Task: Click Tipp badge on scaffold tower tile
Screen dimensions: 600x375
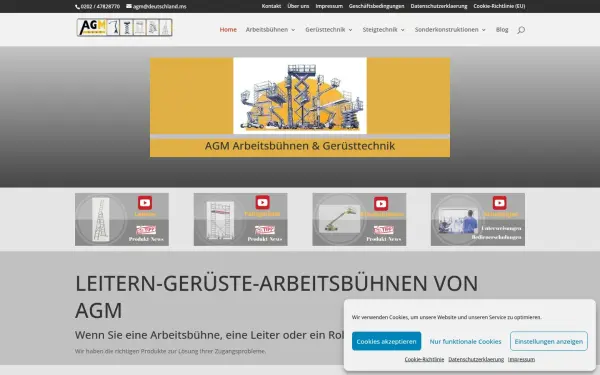Action: tap(265, 230)
